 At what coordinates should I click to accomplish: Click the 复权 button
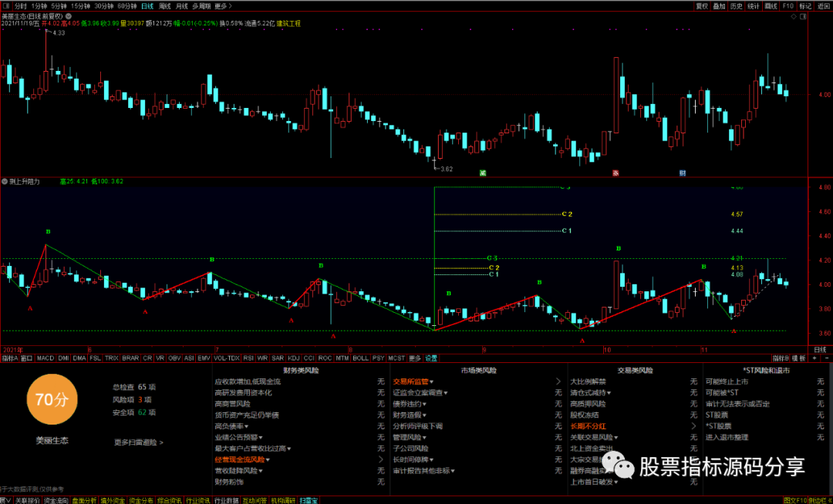pyautogui.click(x=702, y=6)
